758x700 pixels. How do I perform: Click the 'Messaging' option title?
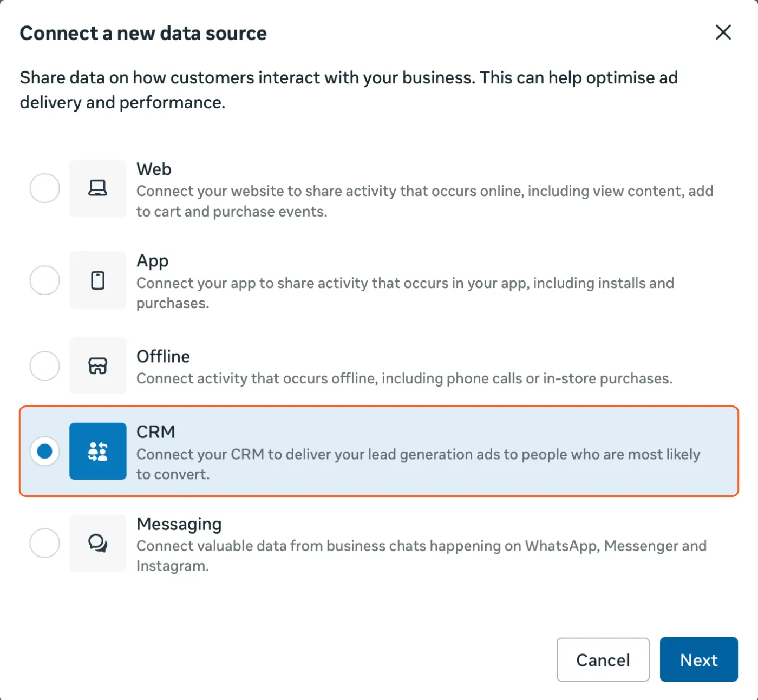(179, 525)
